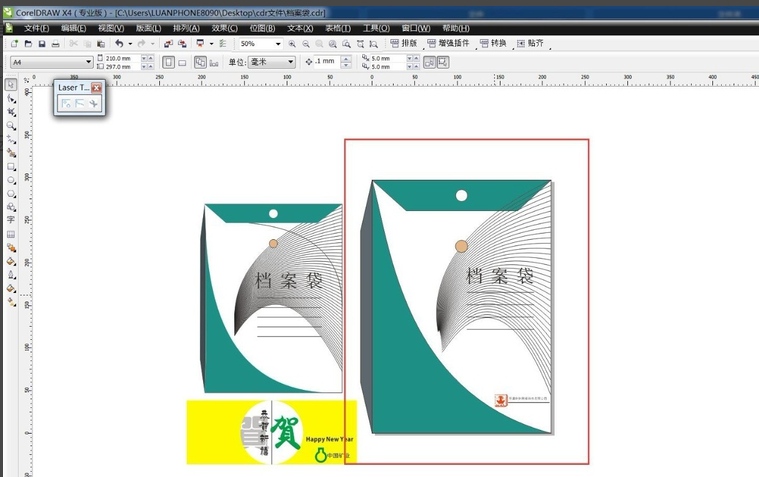Click the Save icon in the toolbar
Image resolution: width=759 pixels, height=477 pixels.
(x=41, y=44)
